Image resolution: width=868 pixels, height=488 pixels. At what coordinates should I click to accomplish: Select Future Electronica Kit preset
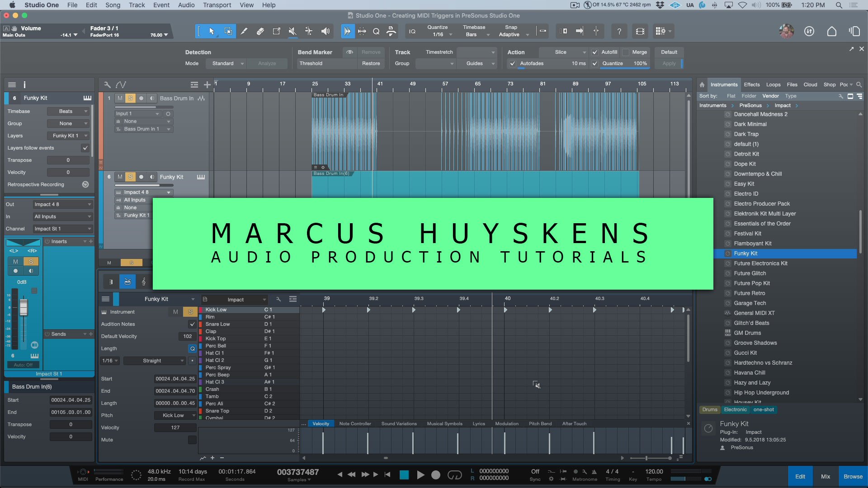click(x=760, y=263)
